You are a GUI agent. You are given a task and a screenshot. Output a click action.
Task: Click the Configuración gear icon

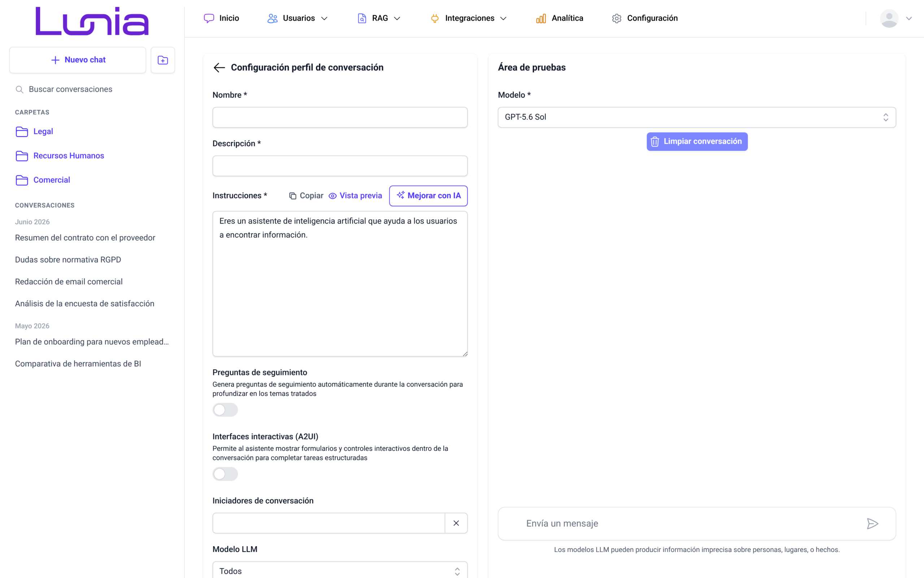616,18
